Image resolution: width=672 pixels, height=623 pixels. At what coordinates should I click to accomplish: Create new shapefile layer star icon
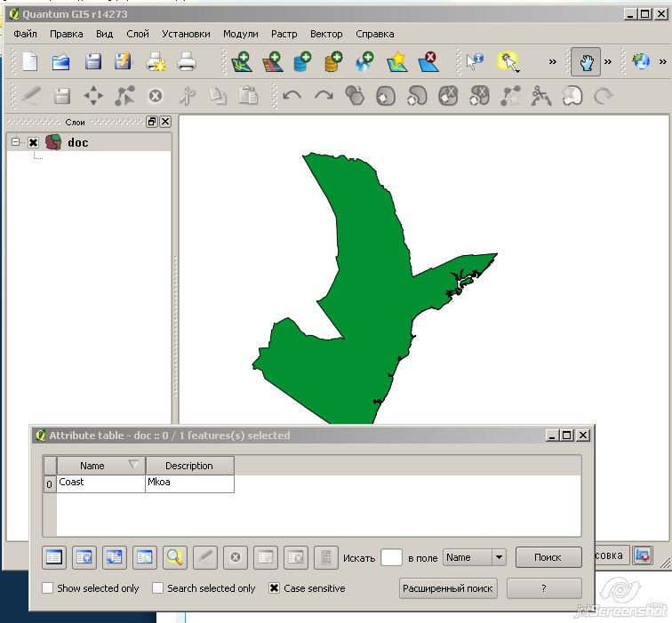396,62
